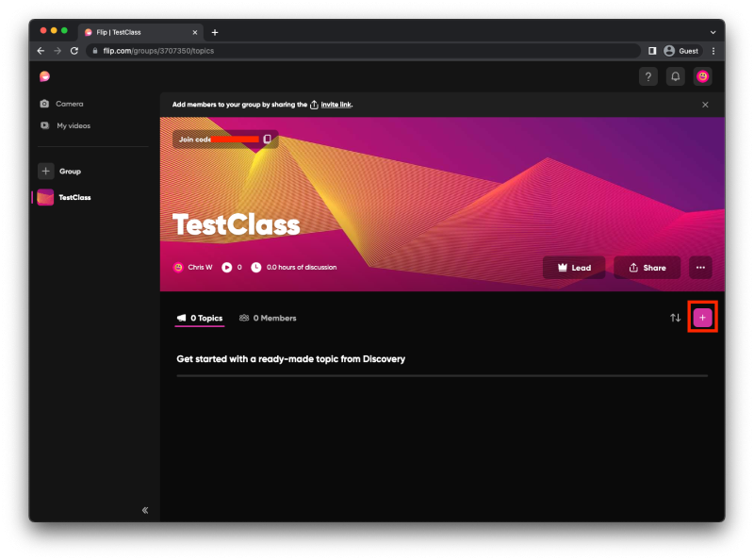Open the help question mark icon
The height and width of the screenshot is (560, 754).
648,76
